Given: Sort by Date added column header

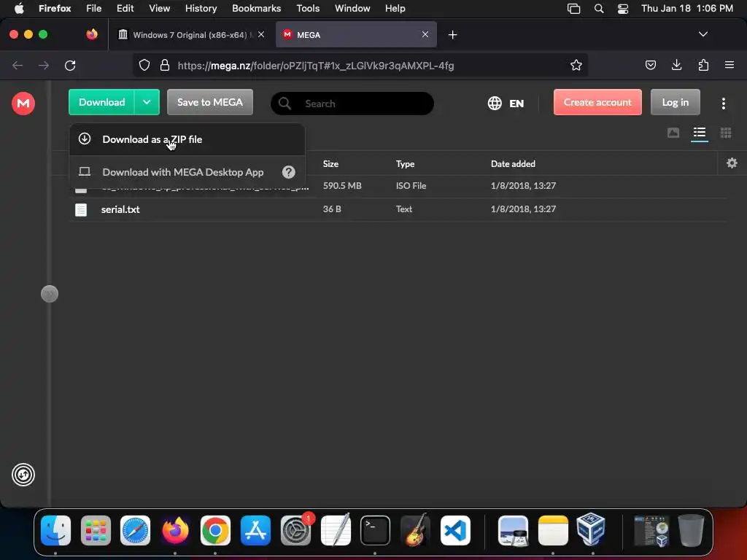Looking at the screenshot, I should point(513,164).
